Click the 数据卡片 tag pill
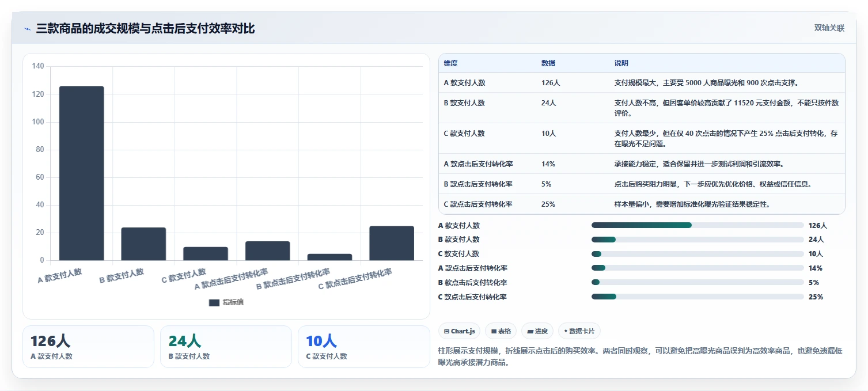Viewport: 868px width, 391px height. [x=580, y=331]
